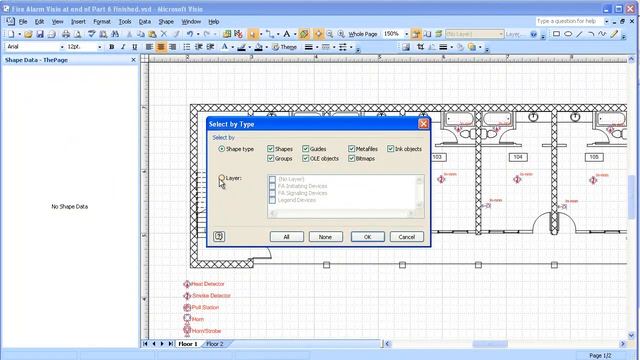The image size is (640, 360).
Task: Open the layer selection combo box in toolbar
Action: [x=475, y=34]
